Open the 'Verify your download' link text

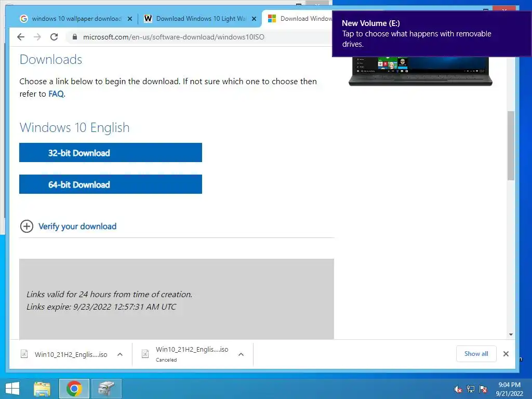(77, 227)
